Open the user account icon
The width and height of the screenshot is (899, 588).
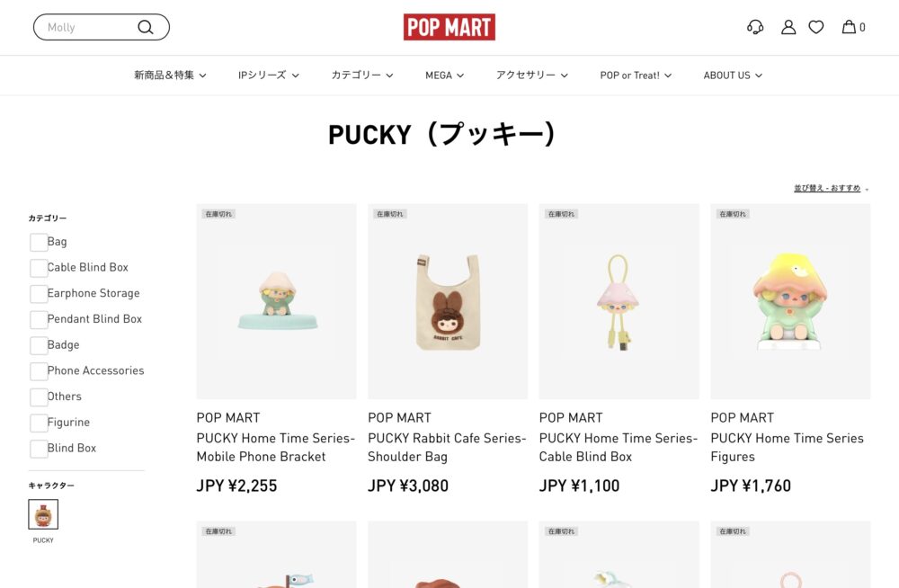click(788, 27)
